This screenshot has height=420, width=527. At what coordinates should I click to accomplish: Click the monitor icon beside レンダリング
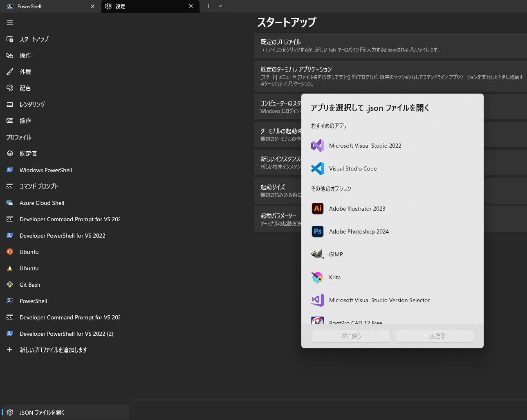(10, 104)
